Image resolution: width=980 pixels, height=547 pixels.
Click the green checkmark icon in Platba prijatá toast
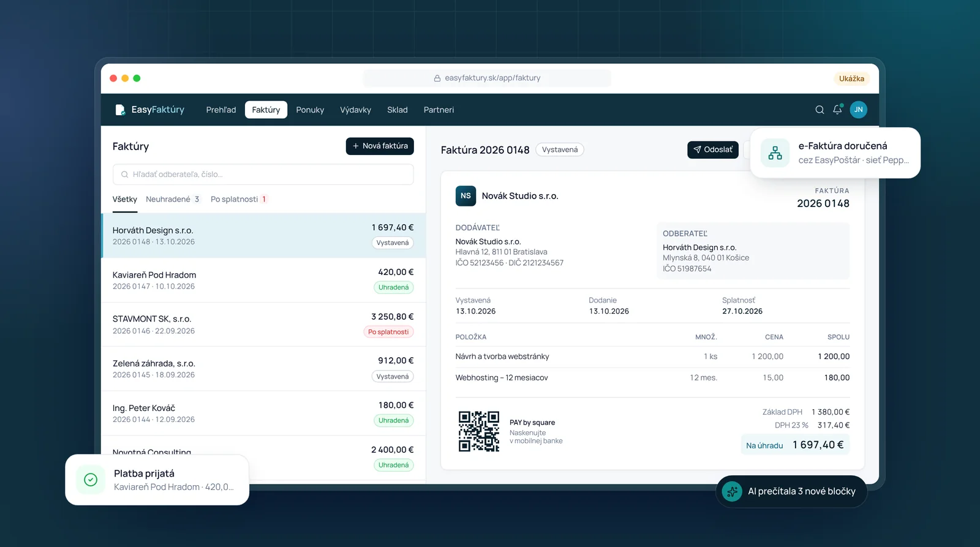pos(91,480)
